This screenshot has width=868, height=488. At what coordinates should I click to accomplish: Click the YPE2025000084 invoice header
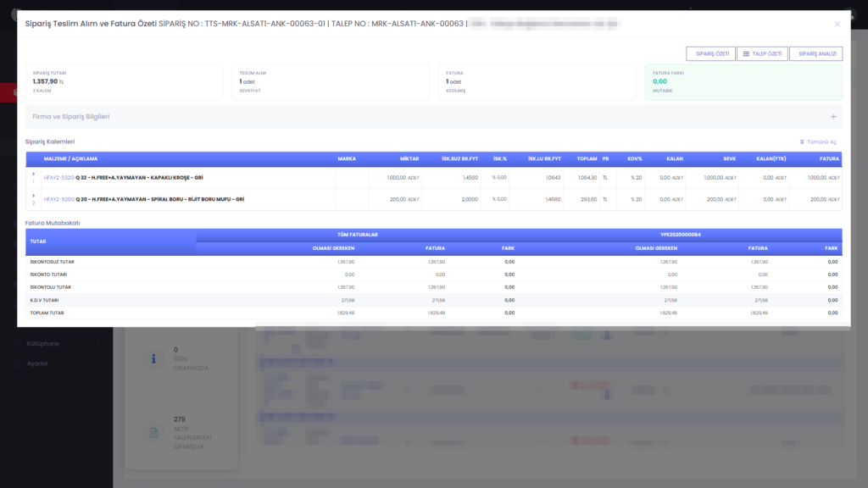681,235
